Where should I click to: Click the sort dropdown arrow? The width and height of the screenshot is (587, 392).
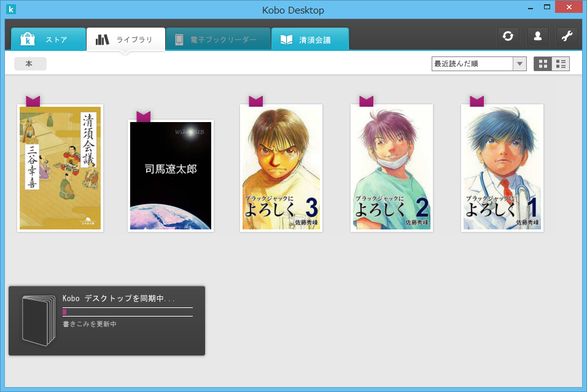tap(519, 63)
